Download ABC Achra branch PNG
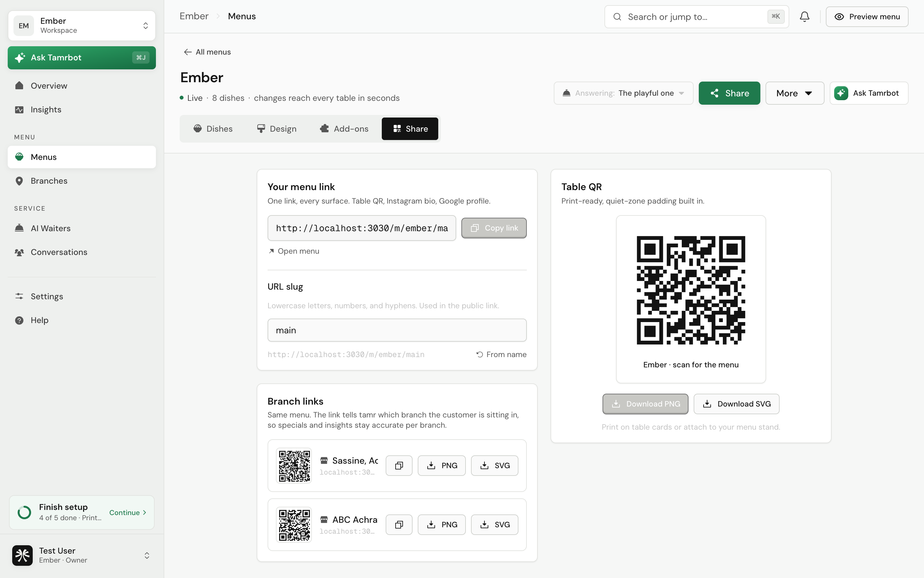The image size is (924, 578). pos(441,525)
